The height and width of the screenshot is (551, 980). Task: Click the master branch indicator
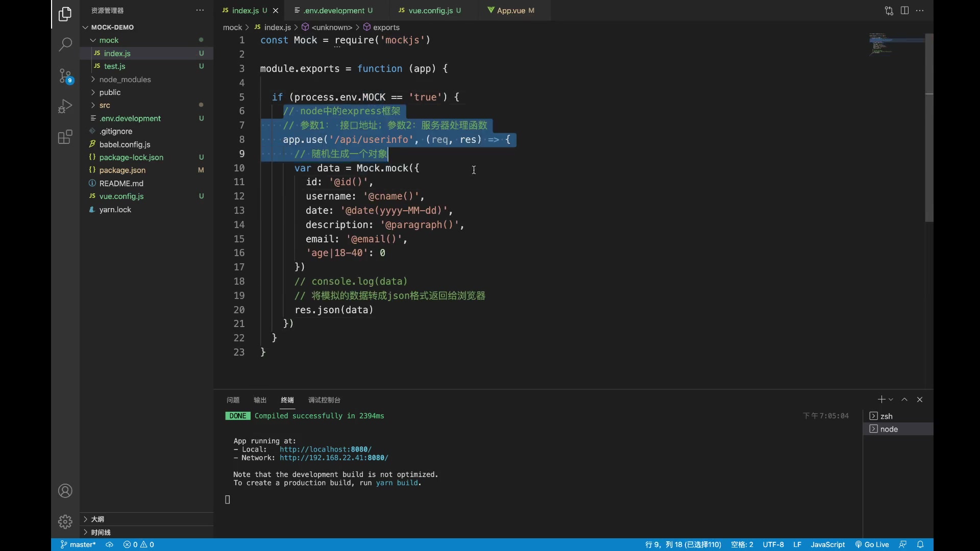tap(78, 544)
